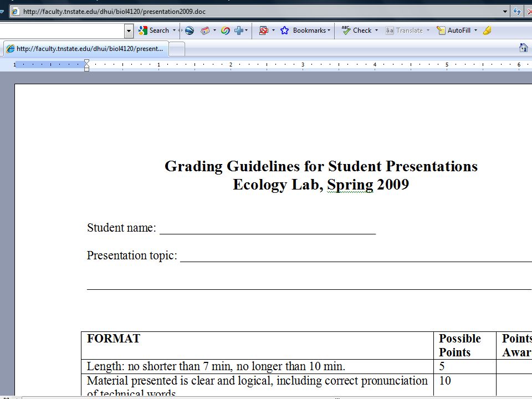Open the Google search box dropdown arrow
532x399 pixels.
point(129,31)
